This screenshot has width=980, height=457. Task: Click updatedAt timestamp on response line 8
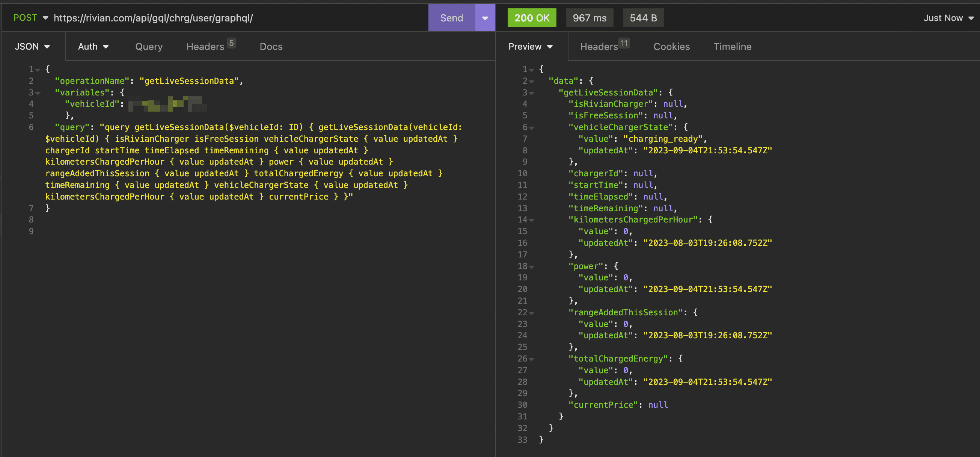708,150
